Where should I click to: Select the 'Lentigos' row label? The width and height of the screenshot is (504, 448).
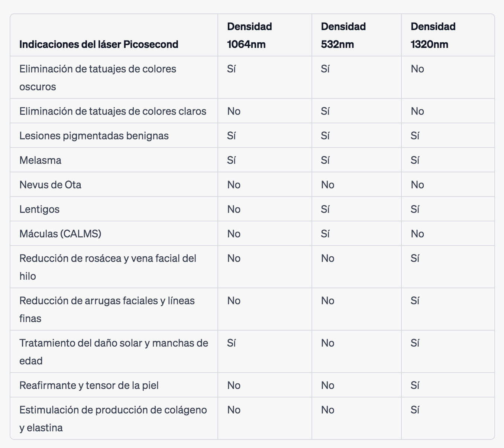(x=39, y=209)
